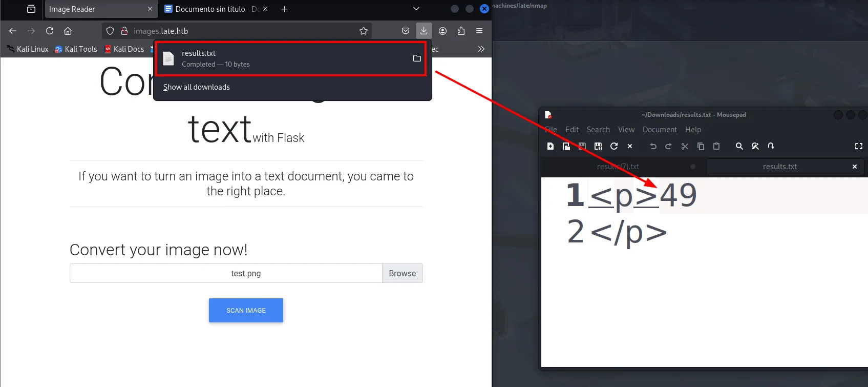Click the cut scissors icon in Mousepad
This screenshot has height=387, width=868.
tap(685, 146)
